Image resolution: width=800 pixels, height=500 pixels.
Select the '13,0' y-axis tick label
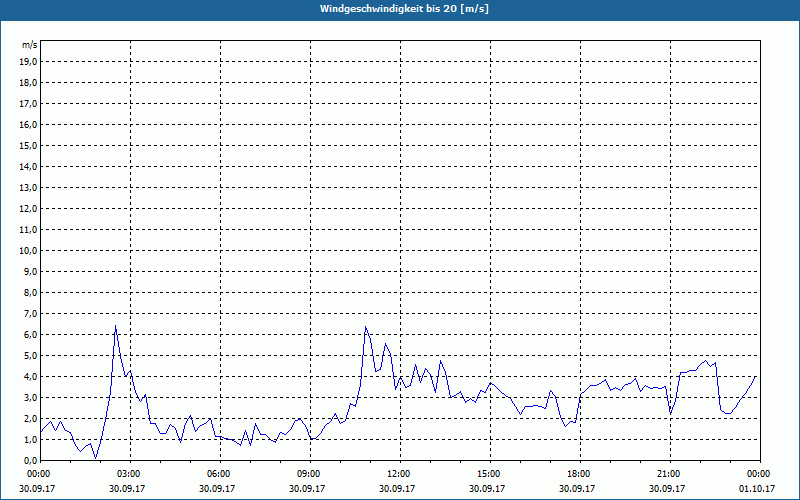pyautogui.click(x=28, y=187)
